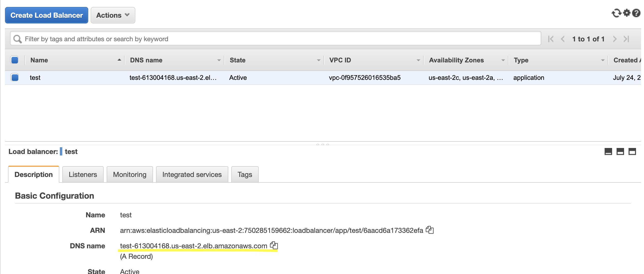Uncheck the checkbox for the test load balancer
Screen dimensions: 644x274
coord(14,78)
